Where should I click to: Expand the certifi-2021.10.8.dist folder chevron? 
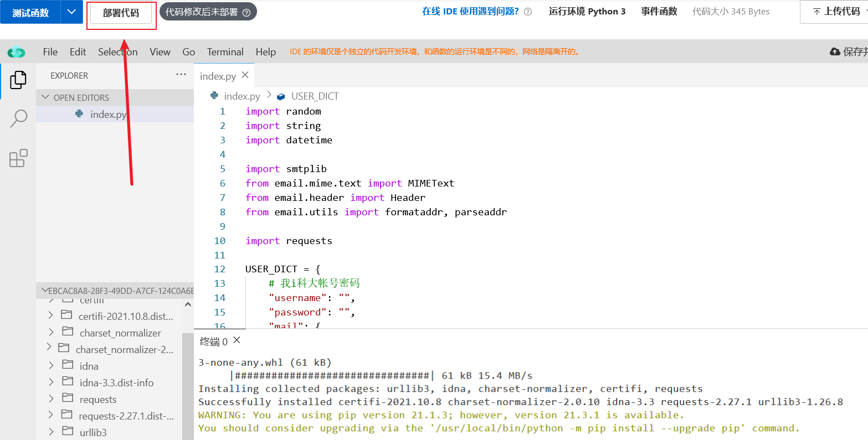point(50,315)
